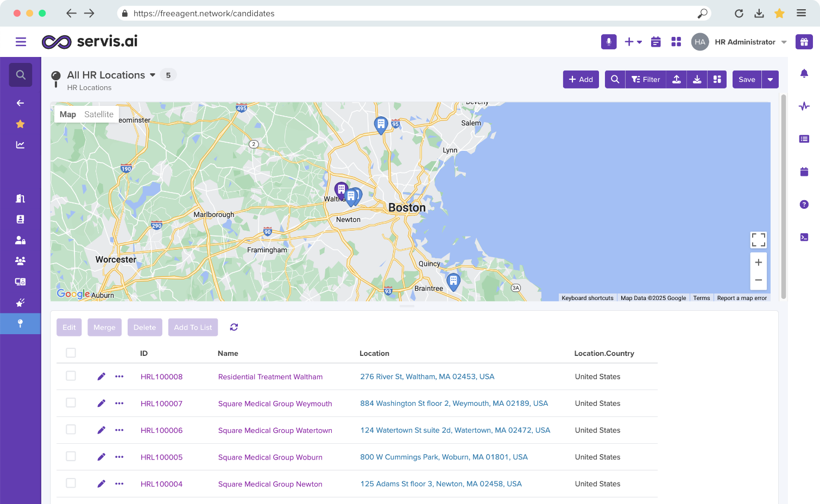
Task: Click the search icon in left sidebar
Action: (21, 75)
